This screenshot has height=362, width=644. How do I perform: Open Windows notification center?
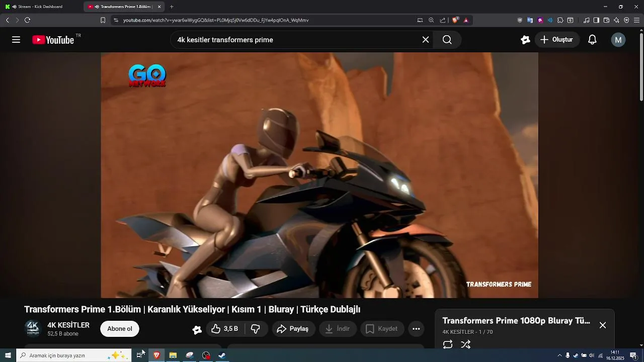coord(633,355)
